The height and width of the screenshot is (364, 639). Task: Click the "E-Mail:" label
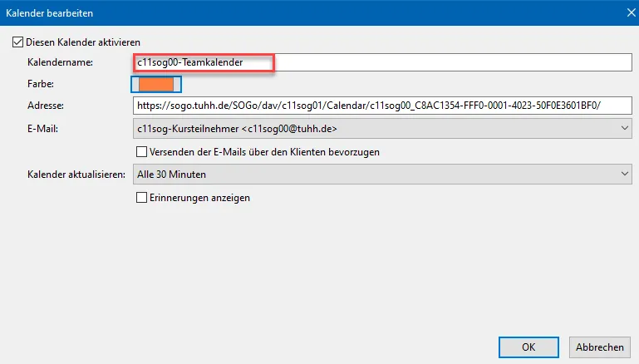coord(43,129)
